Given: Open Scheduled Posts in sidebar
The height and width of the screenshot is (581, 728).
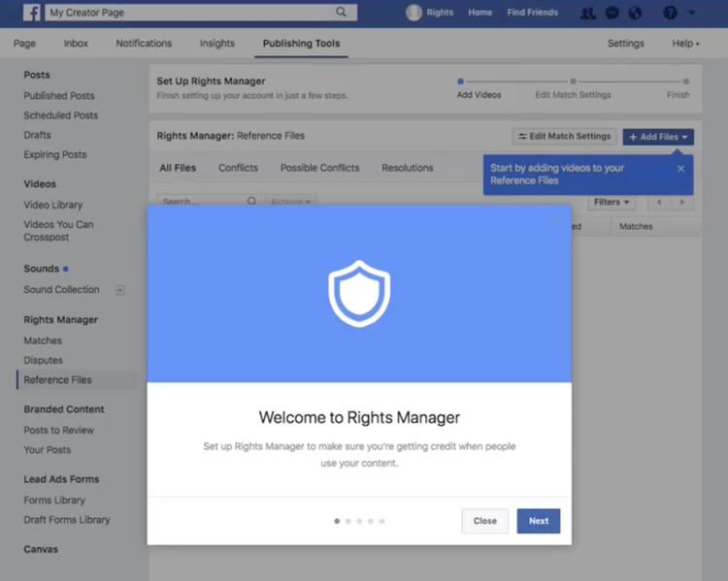Looking at the screenshot, I should pos(61,115).
